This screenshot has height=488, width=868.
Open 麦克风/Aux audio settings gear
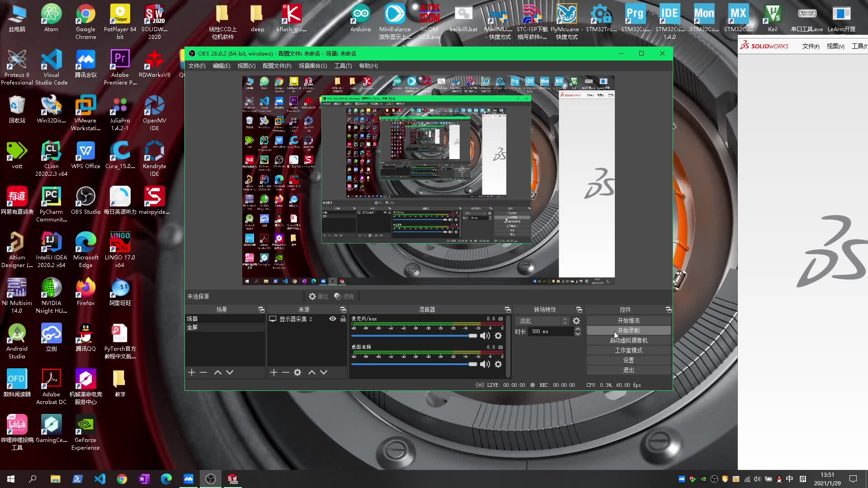point(498,336)
